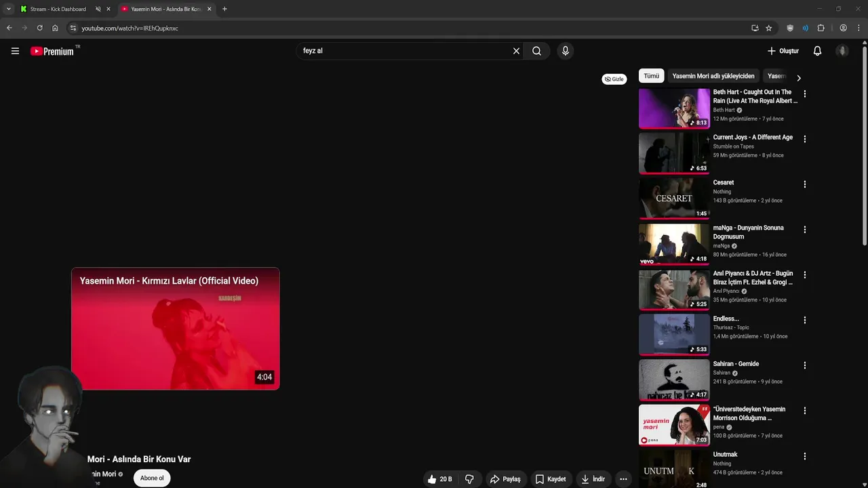Open Unutmak video title
868x488 pixels.
[725, 454]
